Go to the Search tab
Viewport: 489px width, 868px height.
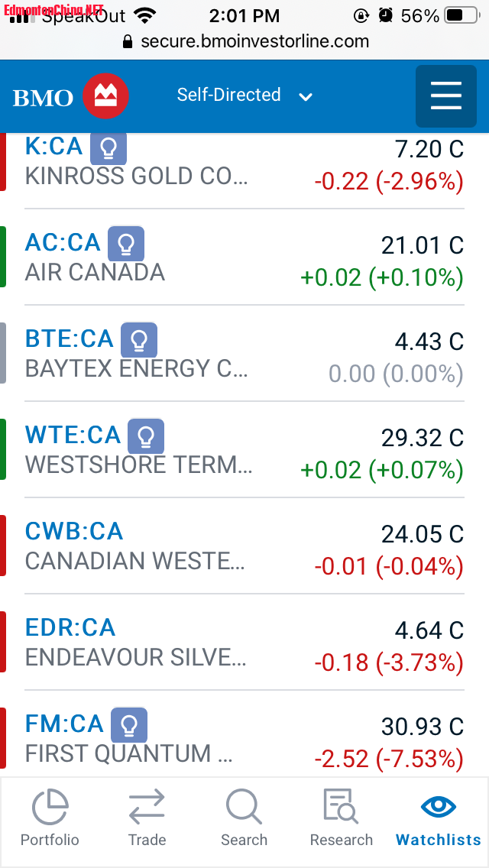tap(244, 818)
